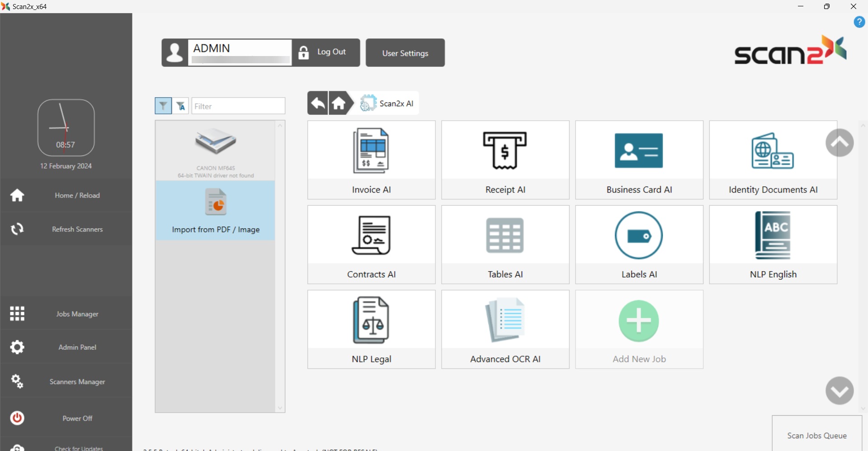Screen dimensions: 868x451
Task: Open the Business Card AI job
Action: coord(639,160)
